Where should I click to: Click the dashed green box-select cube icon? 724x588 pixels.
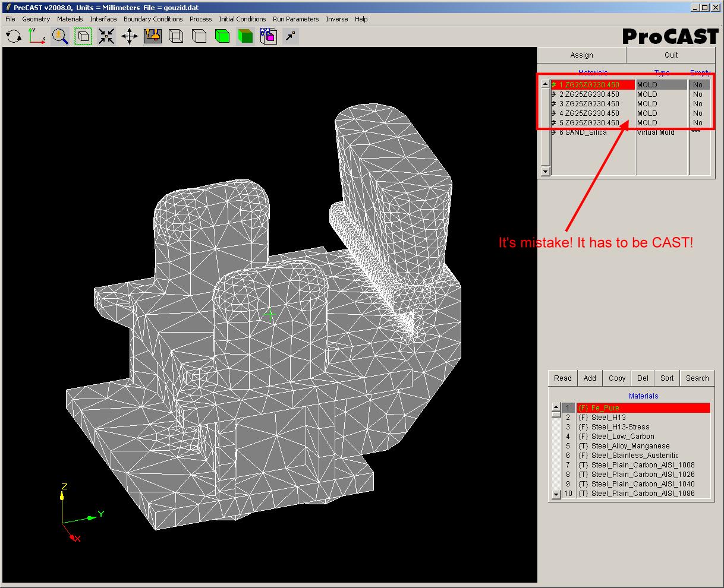pyautogui.click(x=83, y=37)
